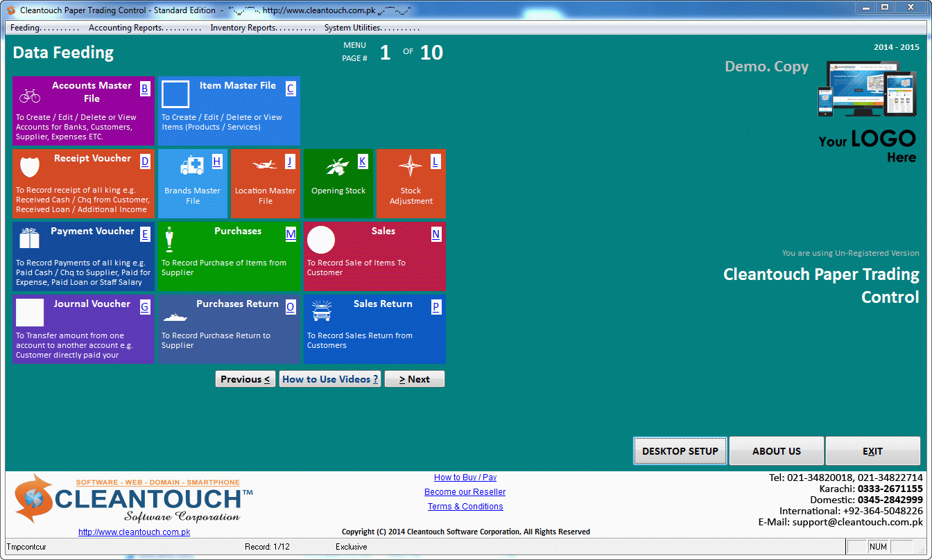Click the EXIT button
Image resolution: width=932 pixels, height=560 pixels.
873,451
